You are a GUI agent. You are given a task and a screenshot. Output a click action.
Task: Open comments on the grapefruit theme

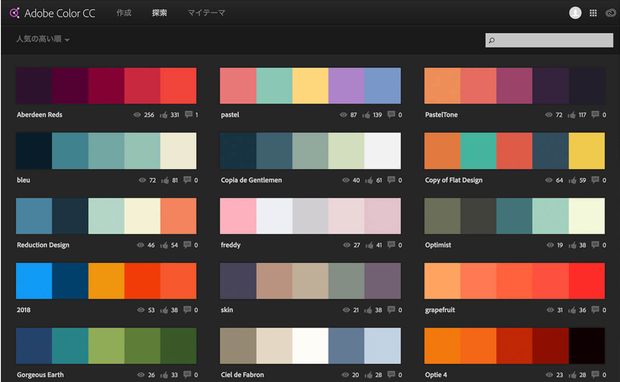[595, 310]
